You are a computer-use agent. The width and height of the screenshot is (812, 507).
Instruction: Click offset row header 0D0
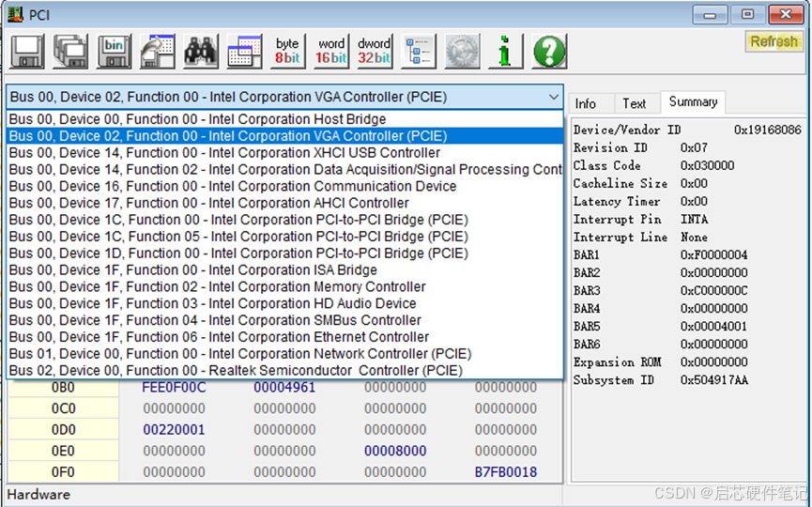click(x=63, y=430)
